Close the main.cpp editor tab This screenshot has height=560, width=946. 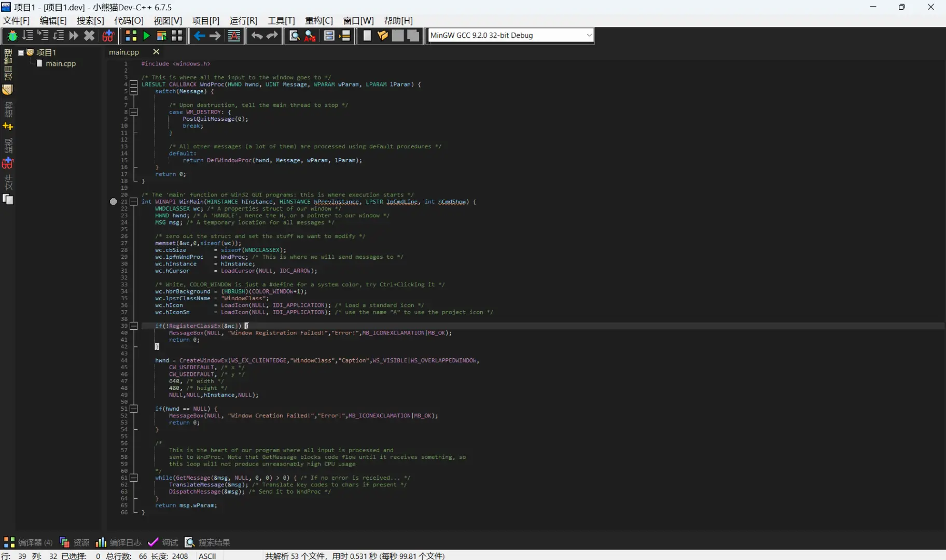pos(156,52)
